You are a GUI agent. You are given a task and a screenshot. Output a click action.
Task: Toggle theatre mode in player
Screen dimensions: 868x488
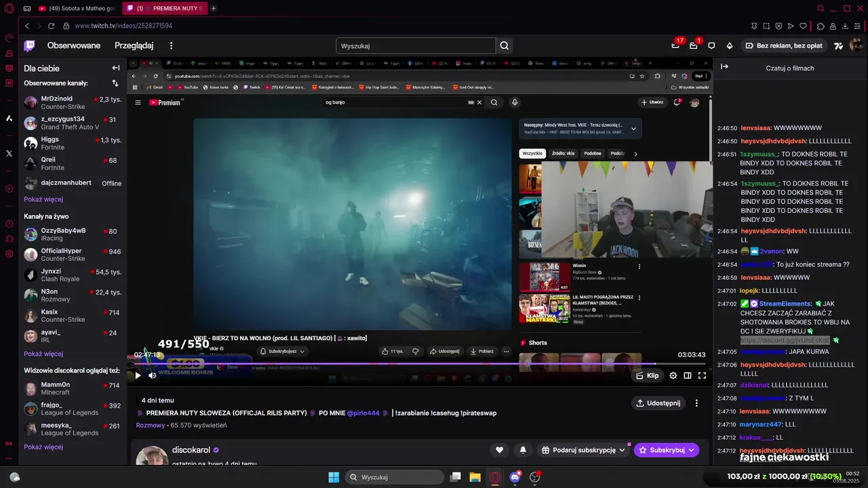pyautogui.click(x=688, y=375)
